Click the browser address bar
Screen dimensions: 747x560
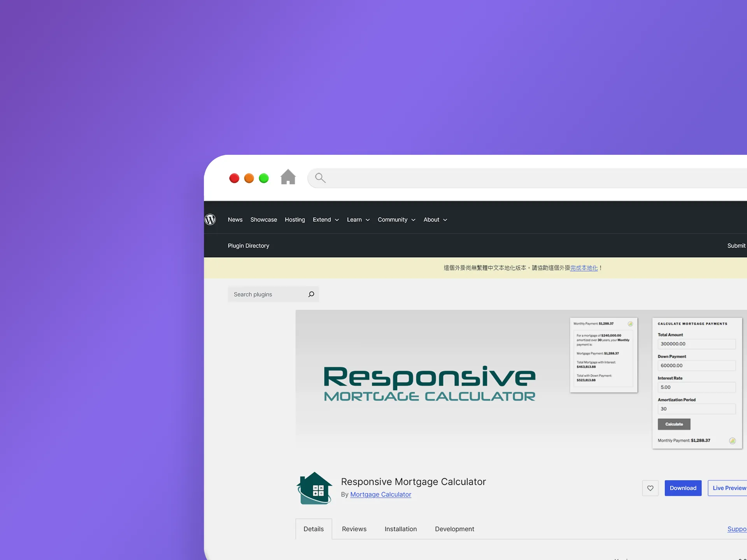click(527, 178)
